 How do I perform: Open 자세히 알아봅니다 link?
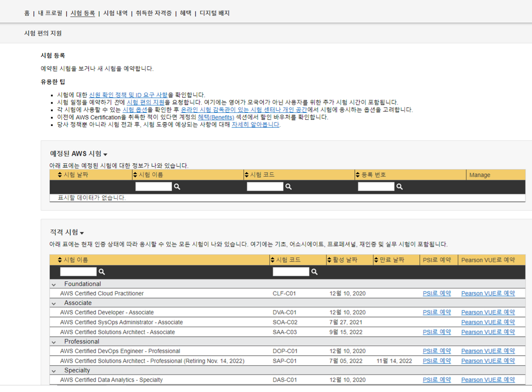point(255,125)
